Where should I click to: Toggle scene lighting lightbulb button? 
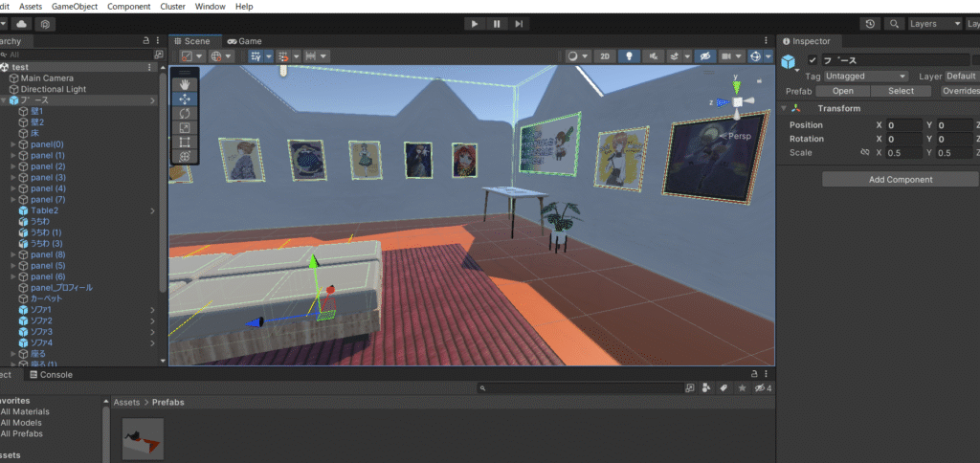click(629, 56)
